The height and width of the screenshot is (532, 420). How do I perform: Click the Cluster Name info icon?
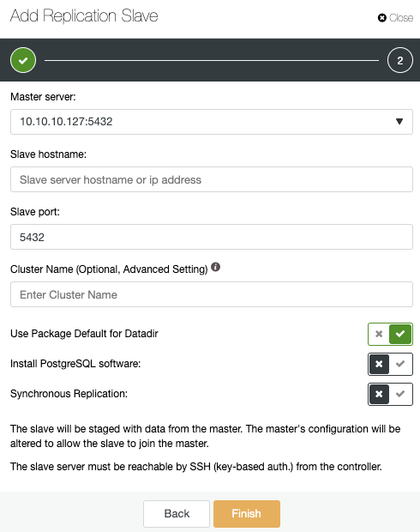click(x=216, y=267)
